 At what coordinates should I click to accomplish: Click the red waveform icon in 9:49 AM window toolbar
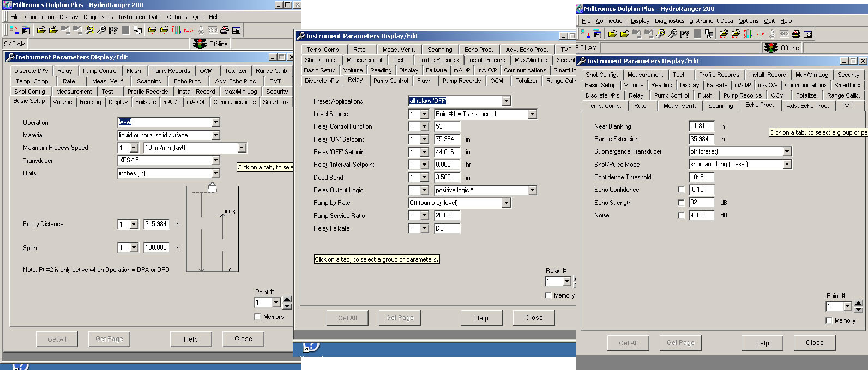pos(189,30)
